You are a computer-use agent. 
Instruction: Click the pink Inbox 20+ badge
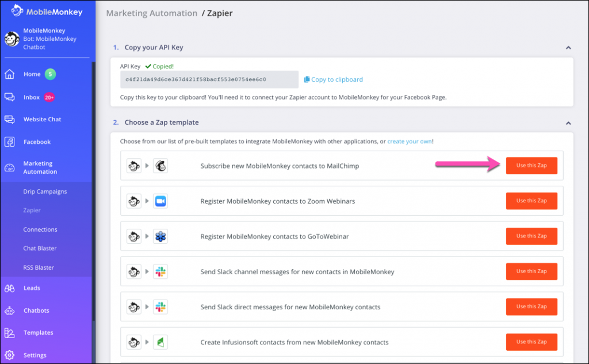(x=49, y=97)
